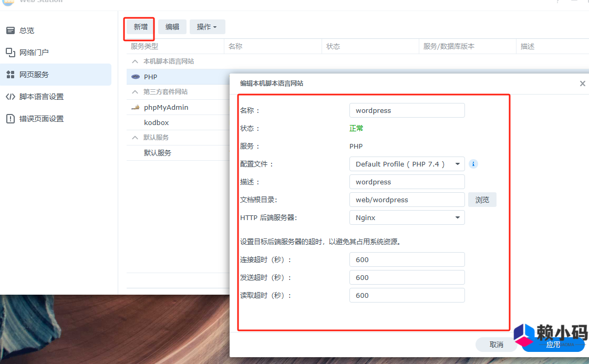Viewport: 589px width, 364px height.
Task: Open the HTTP 后端服务器 dropdown showing Nginx
Action: (407, 217)
